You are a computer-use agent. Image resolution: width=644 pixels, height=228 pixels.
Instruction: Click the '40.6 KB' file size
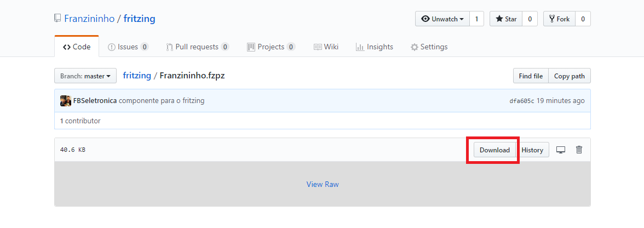point(73,150)
